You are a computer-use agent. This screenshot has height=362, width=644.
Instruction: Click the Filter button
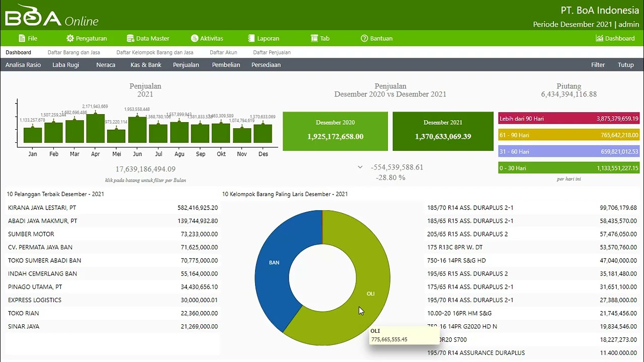[598, 65]
